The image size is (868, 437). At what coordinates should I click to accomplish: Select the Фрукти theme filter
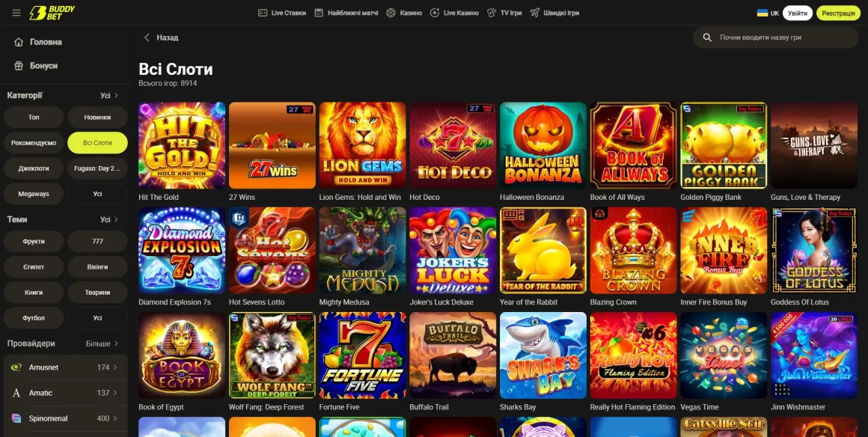click(x=34, y=242)
